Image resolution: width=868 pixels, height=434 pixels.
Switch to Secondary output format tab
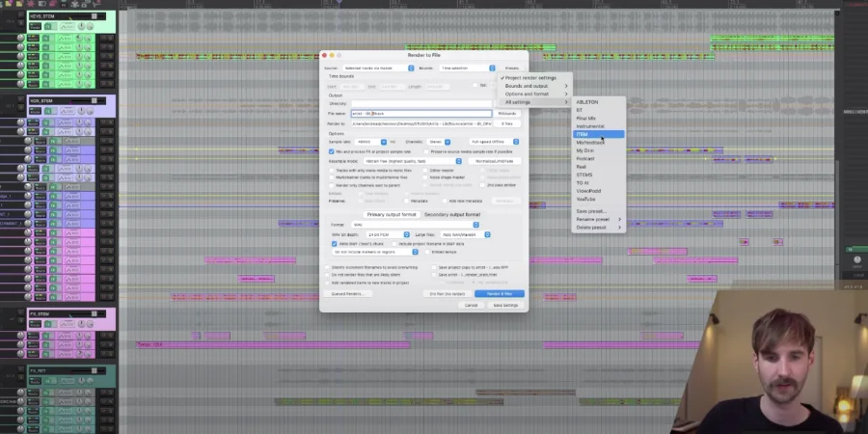pos(452,215)
